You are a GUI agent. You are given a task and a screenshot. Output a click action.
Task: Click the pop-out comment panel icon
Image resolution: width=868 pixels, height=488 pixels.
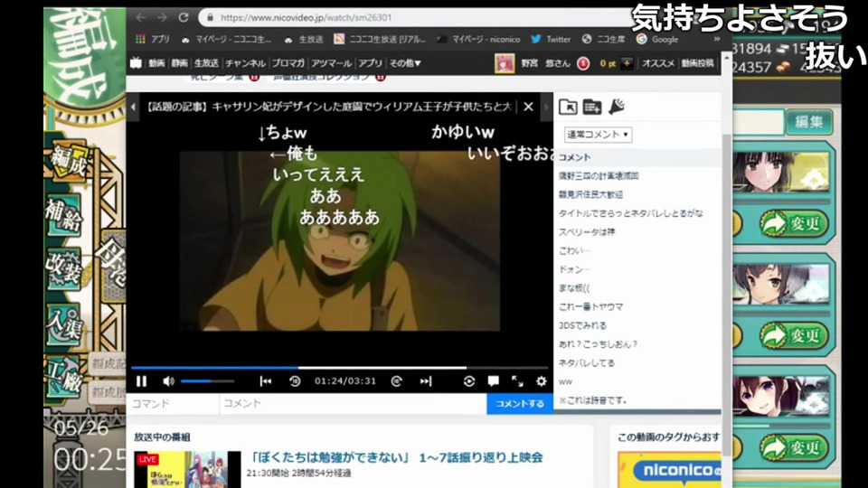point(568,107)
